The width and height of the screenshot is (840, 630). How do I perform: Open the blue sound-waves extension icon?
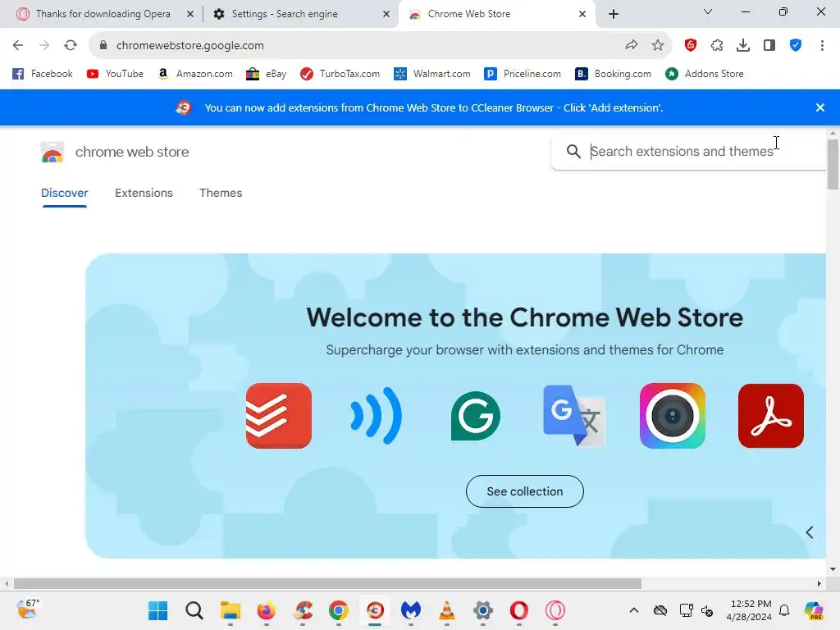coord(376,416)
